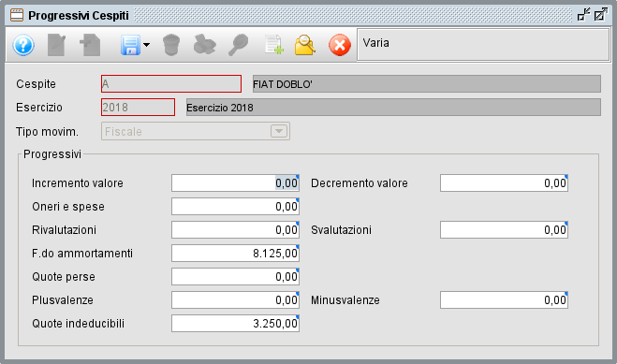Click the window icon beside Progressivi Cespiti title

pos(17,15)
